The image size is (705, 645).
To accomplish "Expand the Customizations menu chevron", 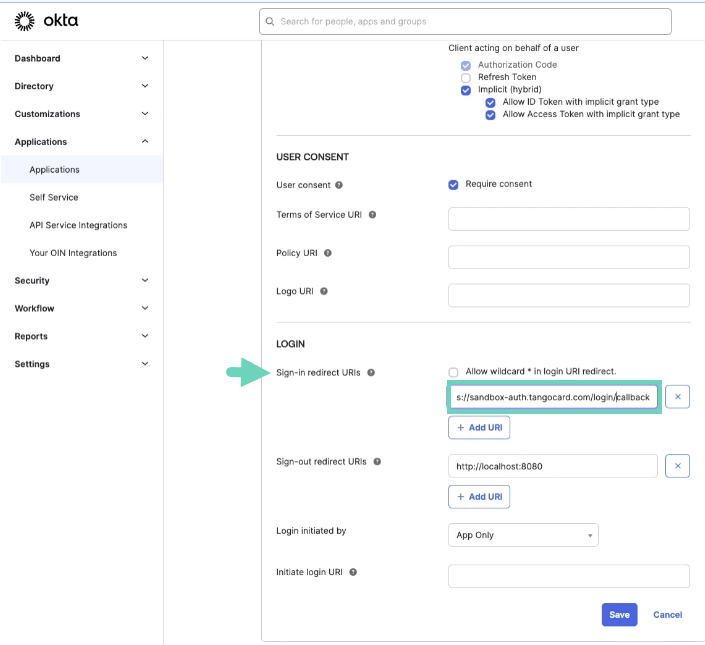I will (x=145, y=114).
